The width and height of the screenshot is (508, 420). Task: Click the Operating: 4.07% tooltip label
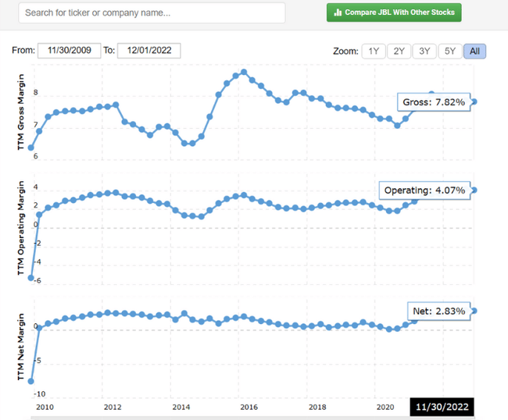(x=424, y=190)
